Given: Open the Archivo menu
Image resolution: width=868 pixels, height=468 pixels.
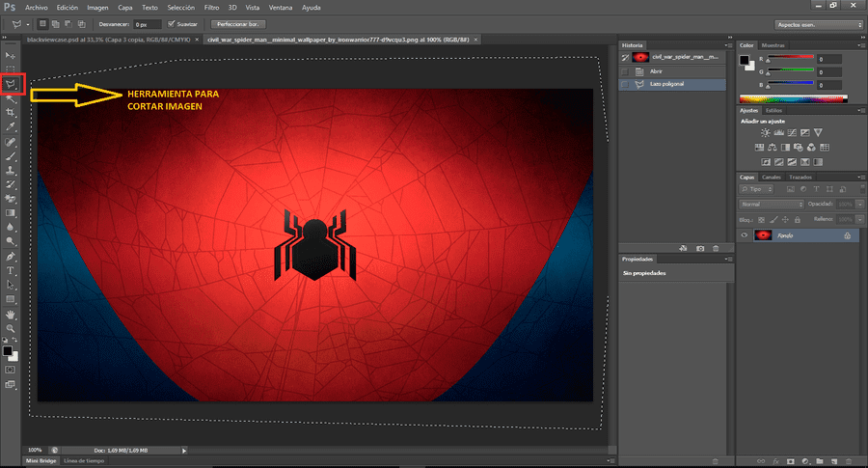Looking at the screenshot, I should tap(36, 8).
